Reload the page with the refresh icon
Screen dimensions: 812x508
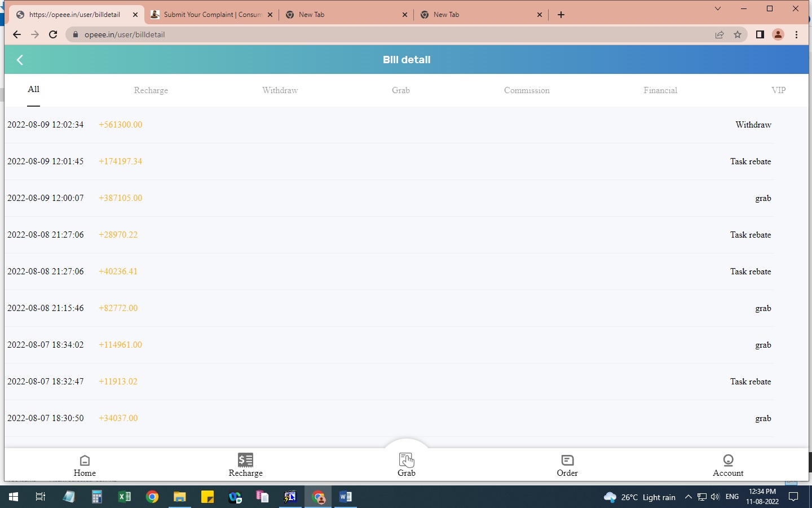click(x=53, y=34)
